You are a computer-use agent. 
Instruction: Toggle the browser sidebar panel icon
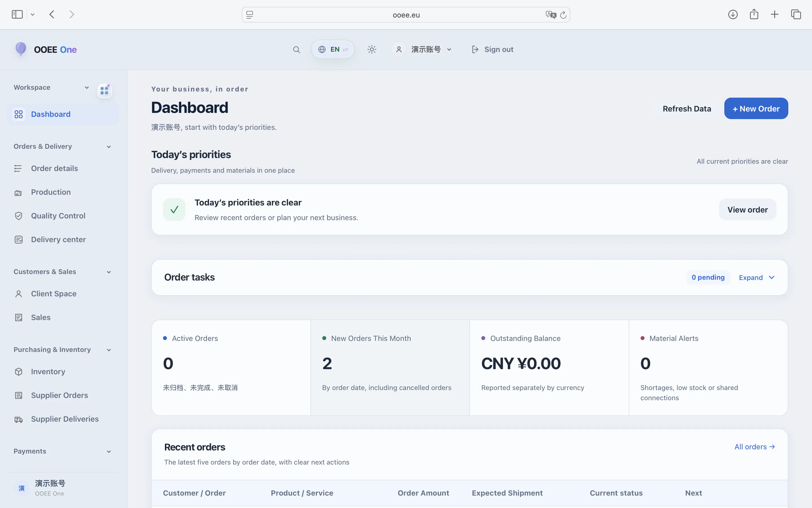(x=17, y=14)
